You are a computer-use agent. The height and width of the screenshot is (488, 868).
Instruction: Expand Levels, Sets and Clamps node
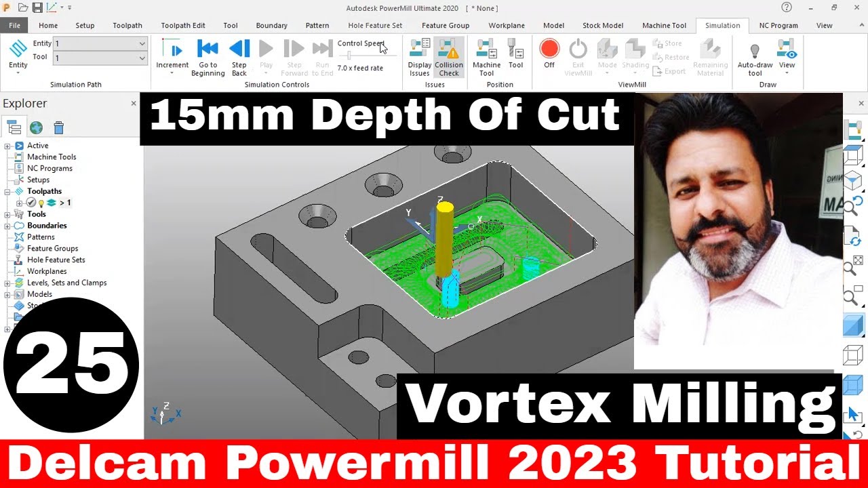pyautogui.click(x=7, y=283)
